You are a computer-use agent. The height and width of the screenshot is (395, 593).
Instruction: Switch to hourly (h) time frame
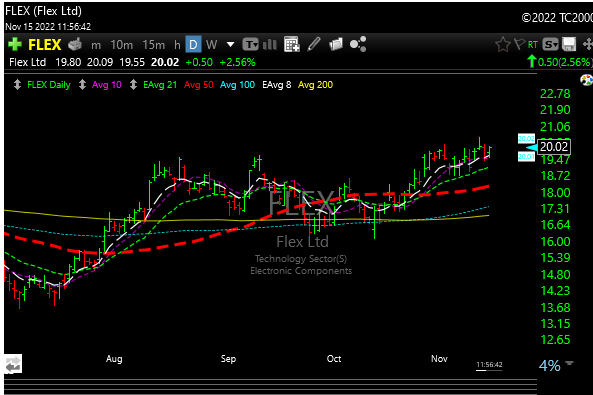tap(177, 45)
